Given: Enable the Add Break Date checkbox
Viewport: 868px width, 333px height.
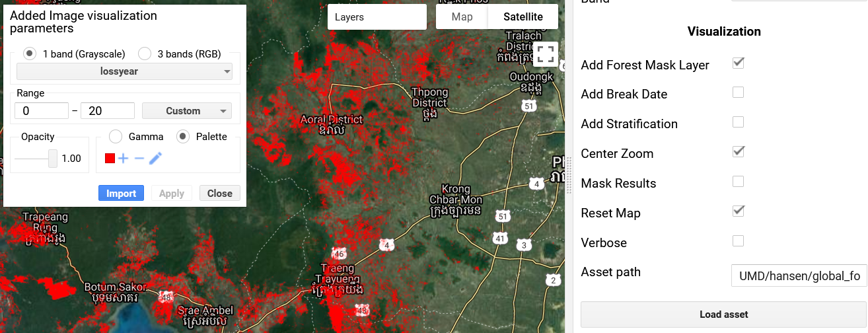Looking at the screenshot, I should pyautogui.click(x=739, y=92).
